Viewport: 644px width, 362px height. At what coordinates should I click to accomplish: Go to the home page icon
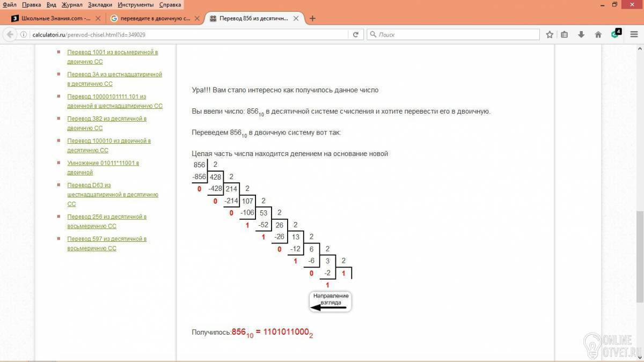[x=598, y=34]
